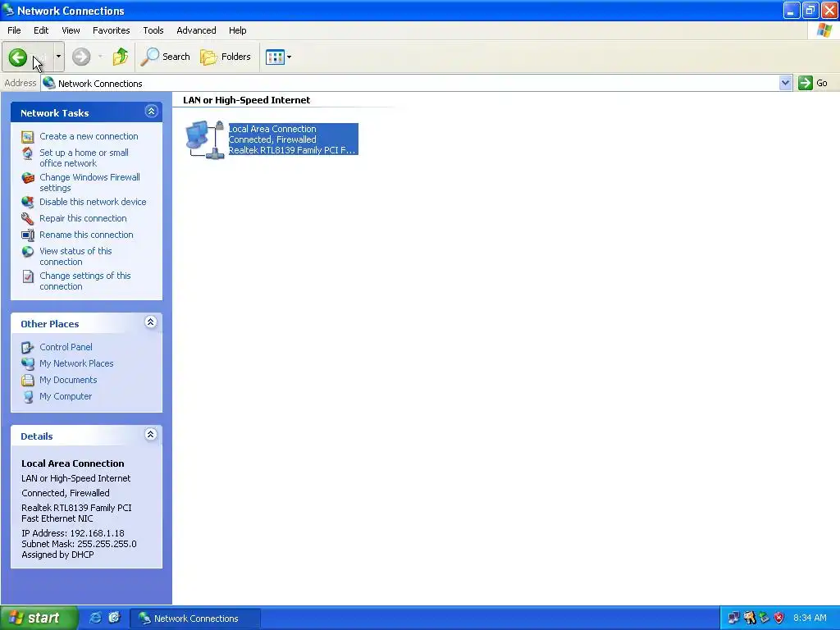Open My Computer link
Viewport: 840px width, 630px height.
click(x=66, y=396)
